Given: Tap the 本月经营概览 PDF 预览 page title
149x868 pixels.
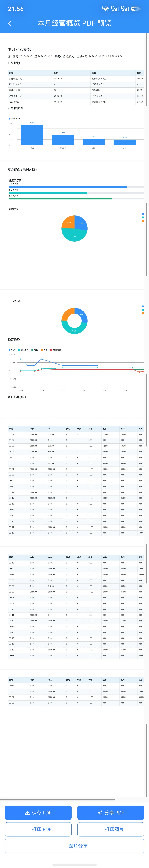Looking at the screenshot, I should [x=74, y=23].
